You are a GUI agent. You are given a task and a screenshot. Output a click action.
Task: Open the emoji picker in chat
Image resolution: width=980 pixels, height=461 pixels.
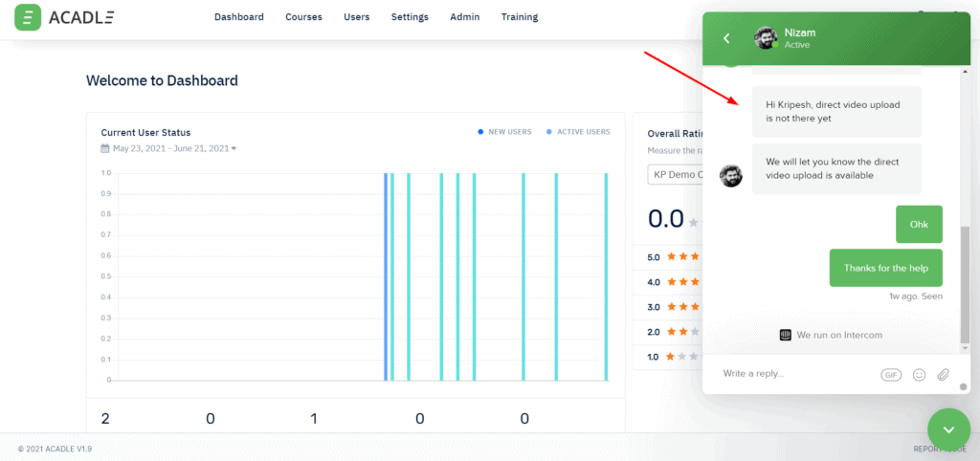click(x=919, y=375)
